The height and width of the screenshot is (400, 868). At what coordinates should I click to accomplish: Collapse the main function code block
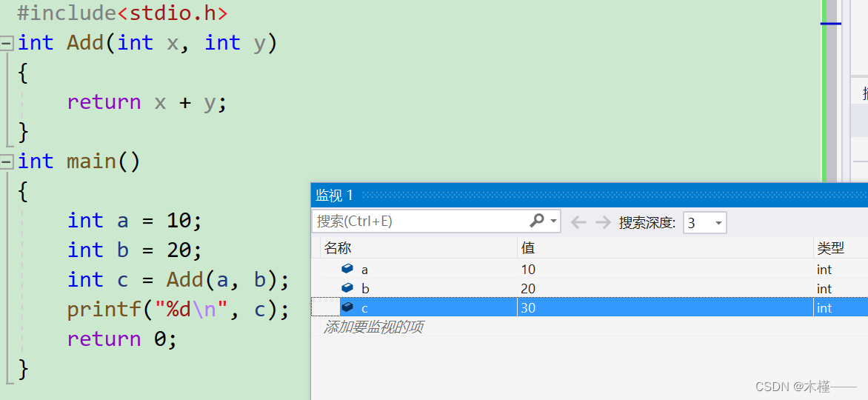click(7, 161)
